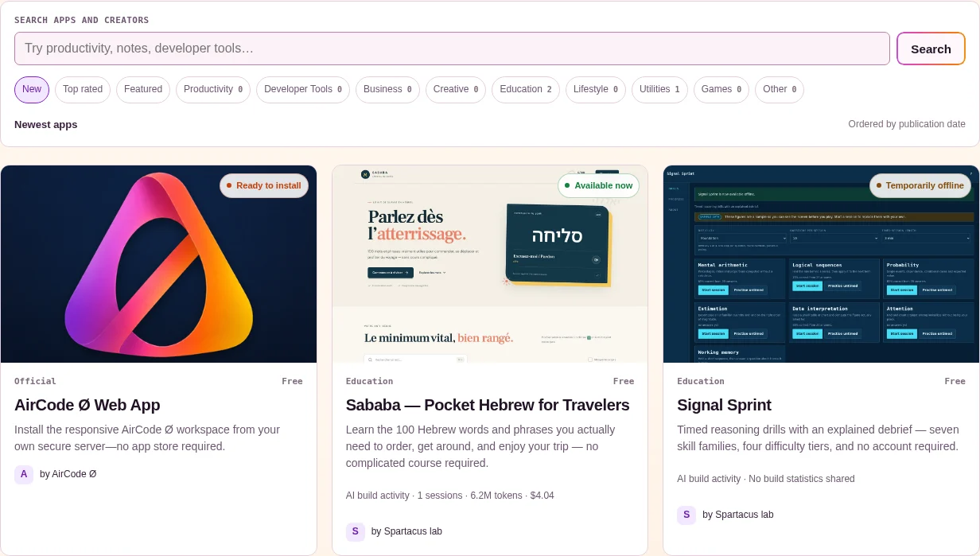Open by Spartacus lab link on Signal Sprint card
Screen dimensions: 980x556
[737, 515]
